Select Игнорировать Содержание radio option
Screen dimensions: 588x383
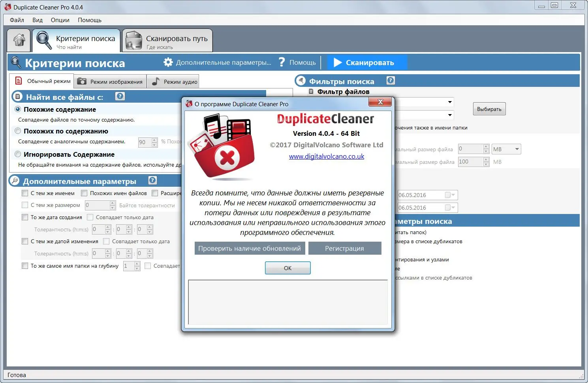coord(18,154)
